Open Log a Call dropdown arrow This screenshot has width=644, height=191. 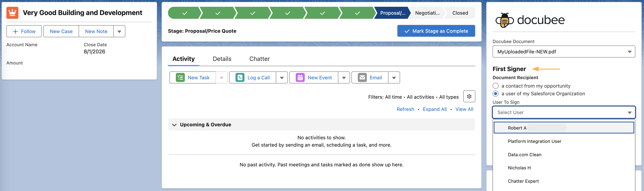[x=282, y=78]
